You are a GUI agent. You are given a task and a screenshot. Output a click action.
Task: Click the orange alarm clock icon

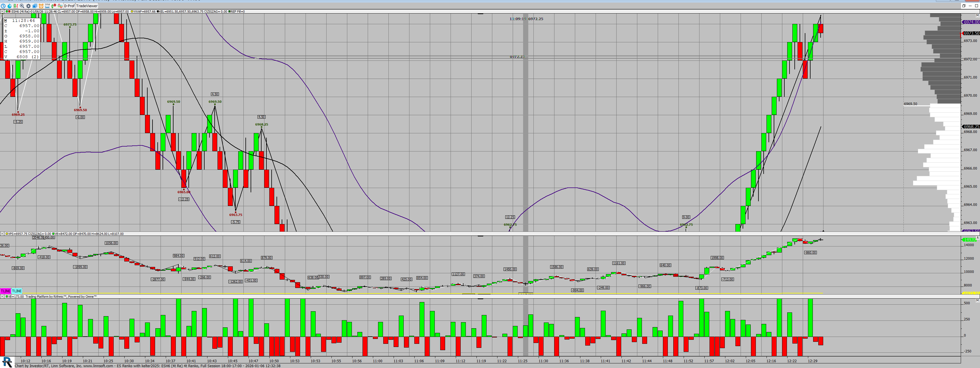[41, 6]
